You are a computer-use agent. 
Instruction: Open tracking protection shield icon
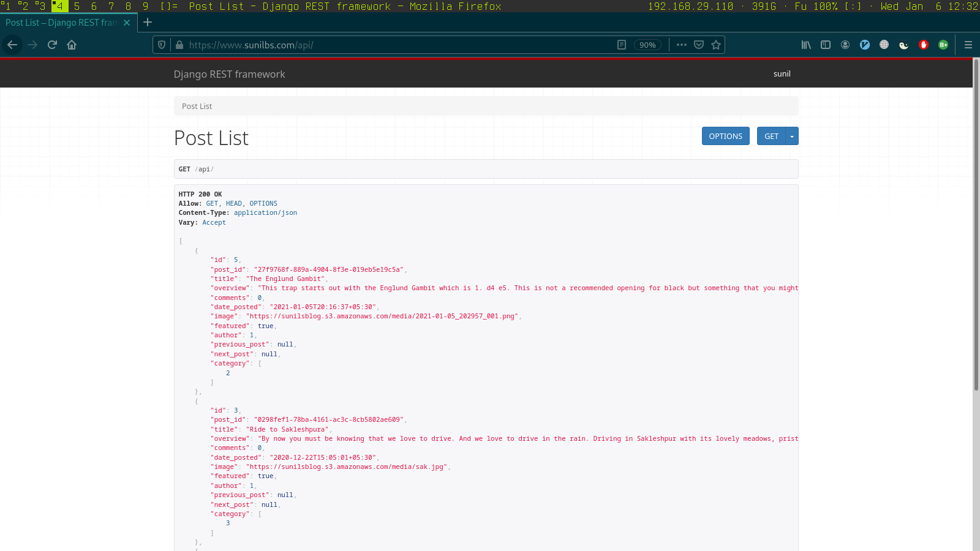point(162,45)
